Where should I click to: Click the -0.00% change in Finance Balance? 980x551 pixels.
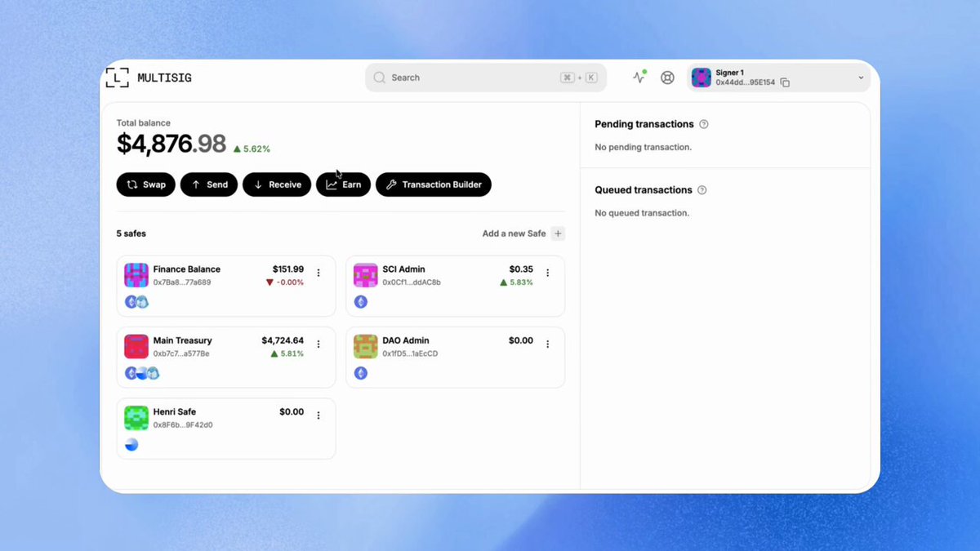click(x=285, y=282)
